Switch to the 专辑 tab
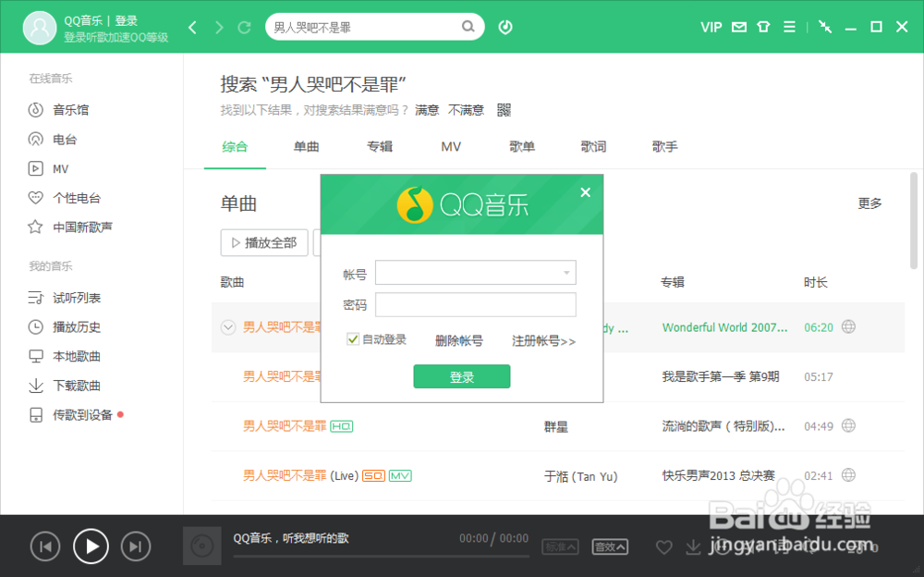The height and width of the screenshot is (577, 924). coord(380,147)
